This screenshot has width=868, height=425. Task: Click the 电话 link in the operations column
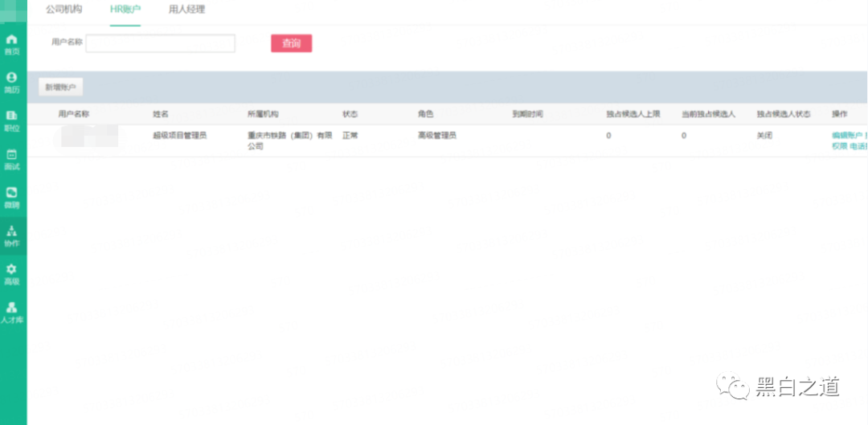click(858, 146)
